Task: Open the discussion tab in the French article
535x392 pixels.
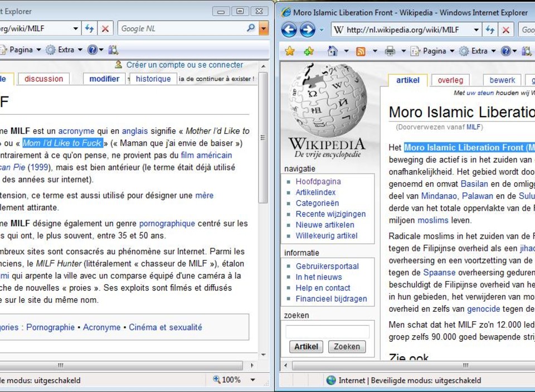Action: pyautogui.click(x=43, y=79)
